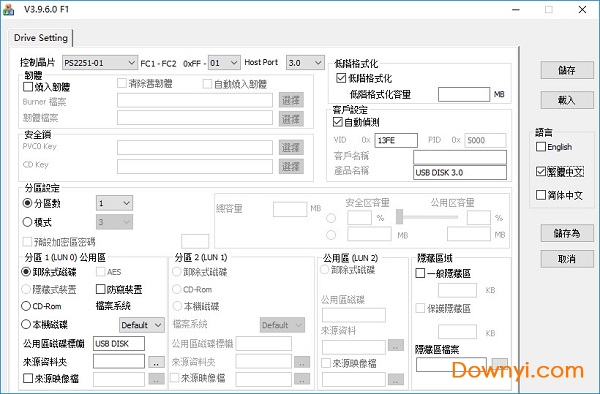Image resolution: width=600 pixels, height=394 pixels.
Task: Click browse button for 分區 1 來源資料夾
Action: [x=156, y=362]
